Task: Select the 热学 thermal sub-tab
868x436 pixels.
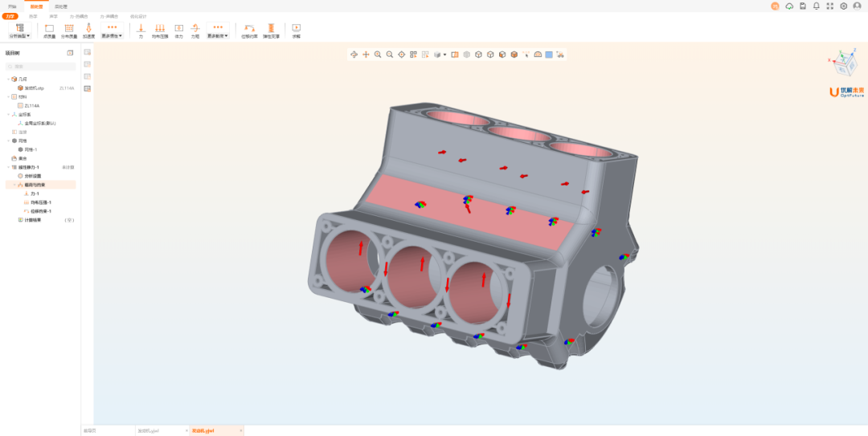Action: click(33, 17)
